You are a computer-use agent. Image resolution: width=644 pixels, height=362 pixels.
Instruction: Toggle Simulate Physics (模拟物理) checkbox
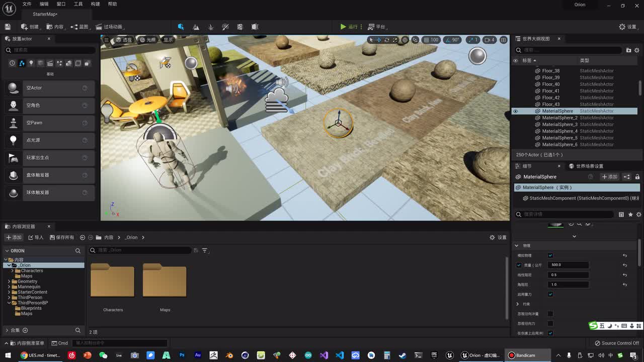[550, 255]
